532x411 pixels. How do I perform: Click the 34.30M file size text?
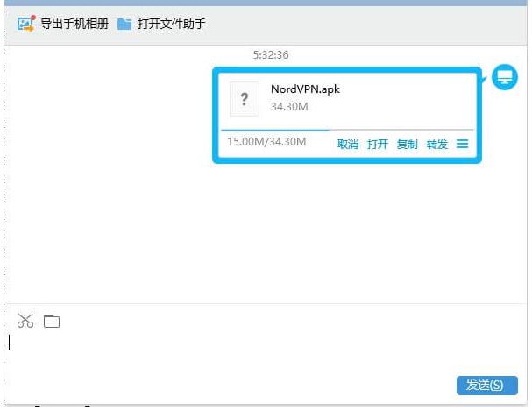[x=289, y=107]
